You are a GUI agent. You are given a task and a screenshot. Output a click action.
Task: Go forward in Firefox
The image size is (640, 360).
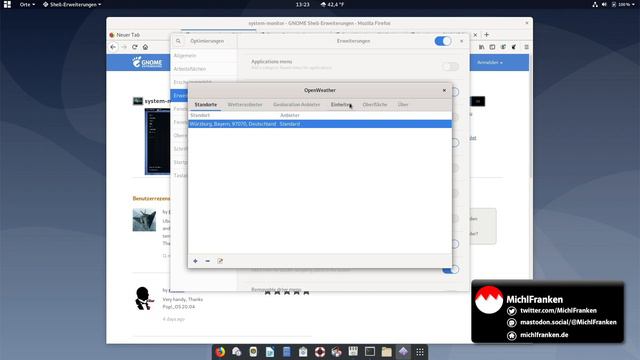coord(124,47)
